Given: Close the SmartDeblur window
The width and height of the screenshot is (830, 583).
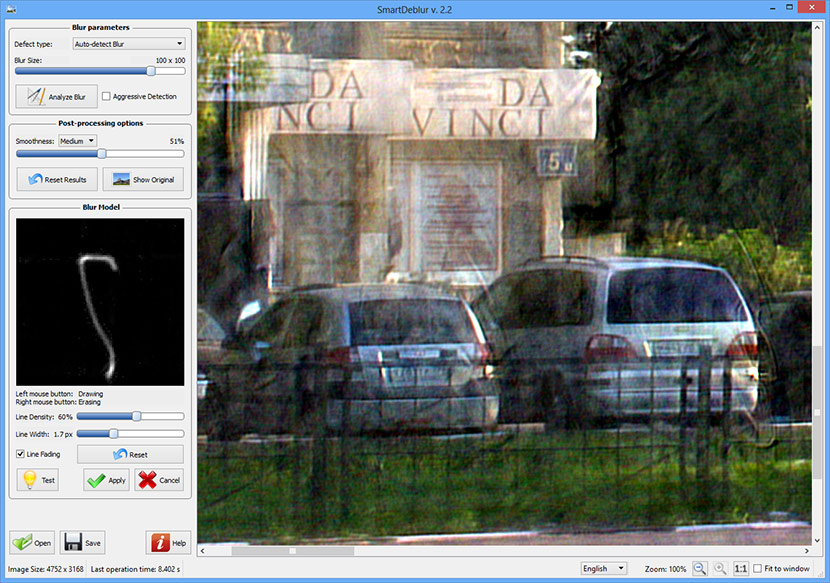Looking at the screenshot, I should click(813, 7).
